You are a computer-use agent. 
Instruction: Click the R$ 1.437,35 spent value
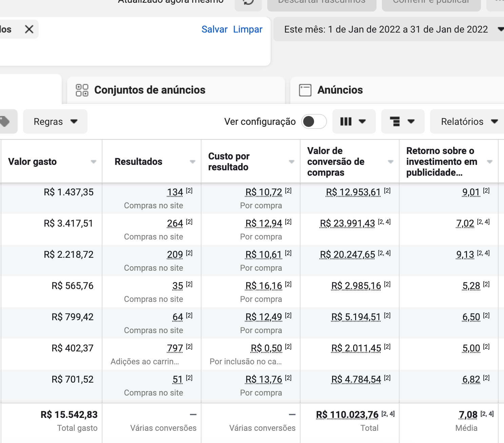69,192
